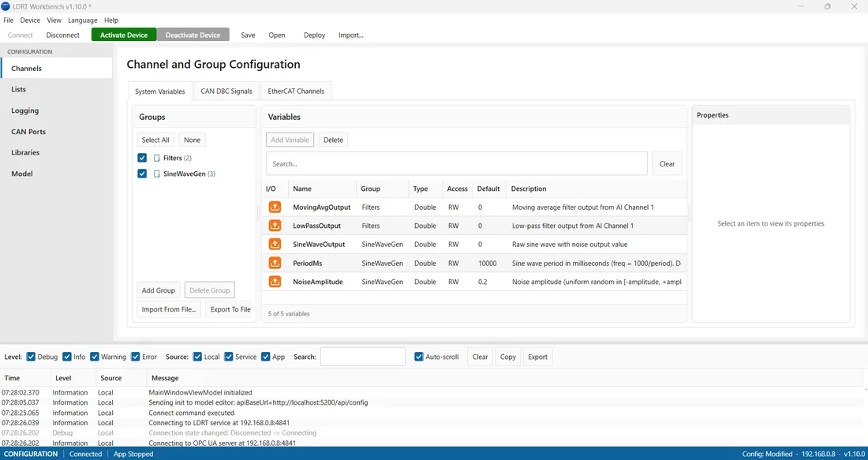
Task: Toggle the Warning level filter
Action: [95, 357]
